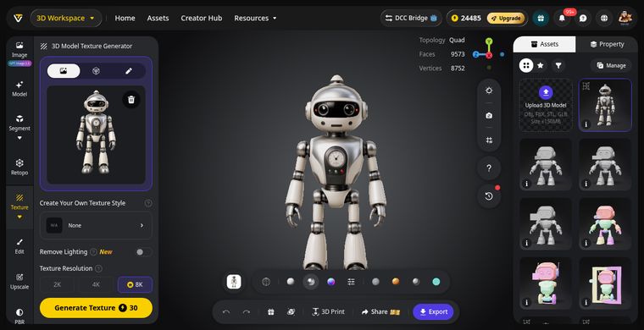Click Manage in Assets panel

[611, 65]
